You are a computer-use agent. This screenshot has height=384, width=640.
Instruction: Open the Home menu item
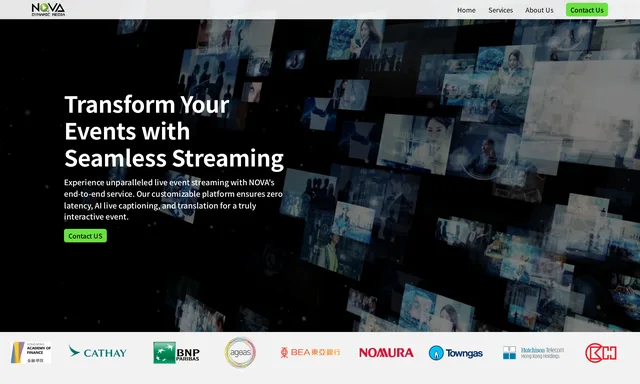(x=466, y=10)
